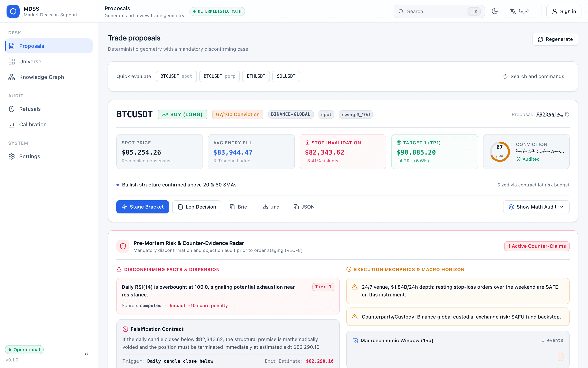Screen dimensions: 588x368
Task: Click Target 1 price $90,885.20
Action: (416, 152)
